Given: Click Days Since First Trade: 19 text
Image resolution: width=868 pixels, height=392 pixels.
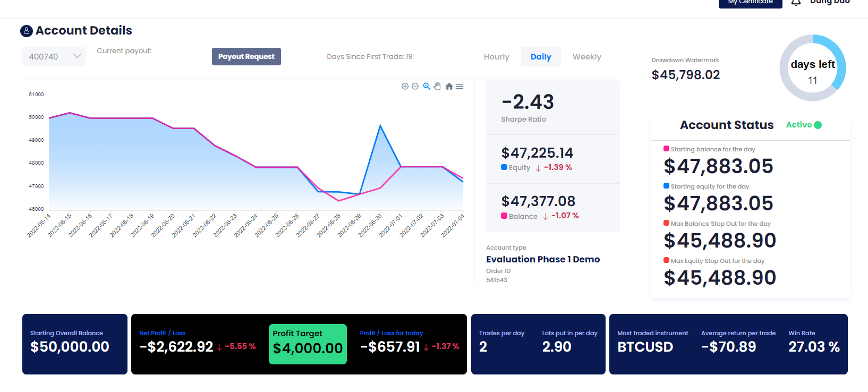Looking at the screenshot, I should click(370, 57).
